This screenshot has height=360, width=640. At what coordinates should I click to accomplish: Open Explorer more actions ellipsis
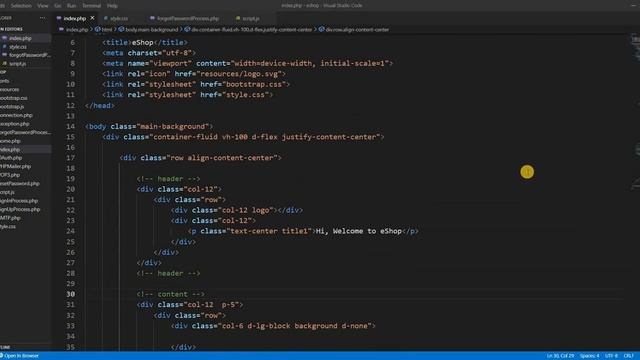[x=42, y=18]
